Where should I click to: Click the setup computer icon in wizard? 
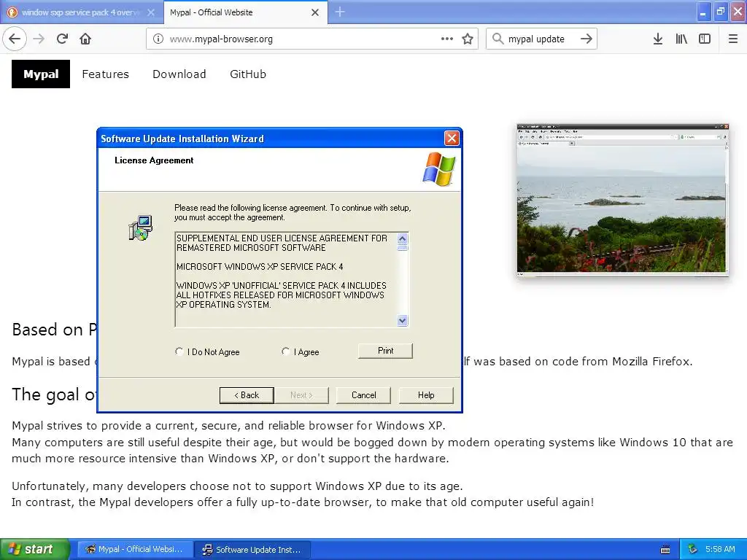point(141,227)
